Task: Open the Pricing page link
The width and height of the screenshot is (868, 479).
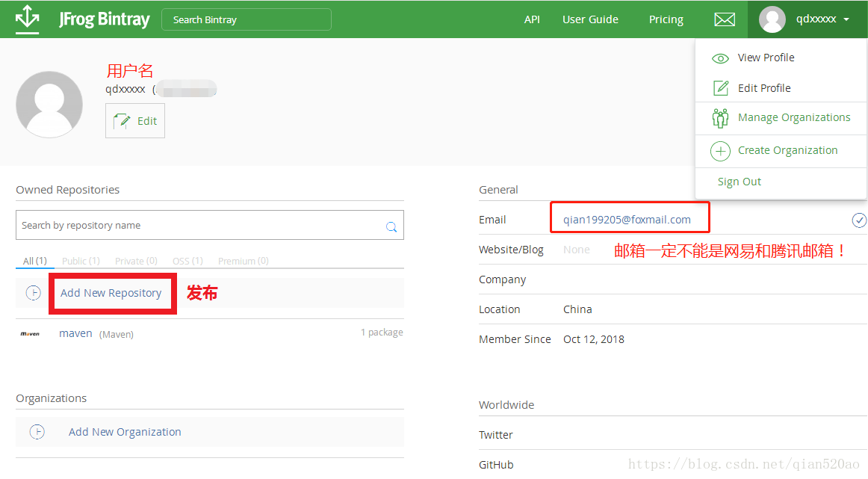Action: coord(666,19)
